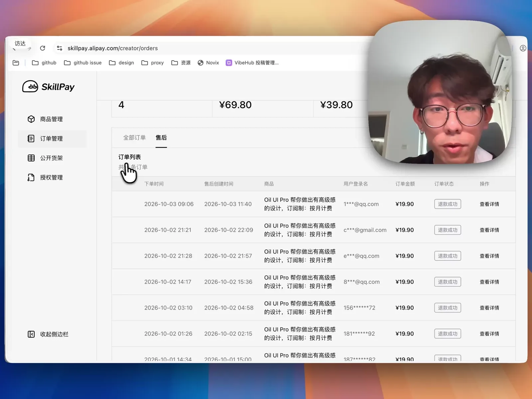Open the github issue bookmark folder
532x399 pixels.
click(83, 63)
